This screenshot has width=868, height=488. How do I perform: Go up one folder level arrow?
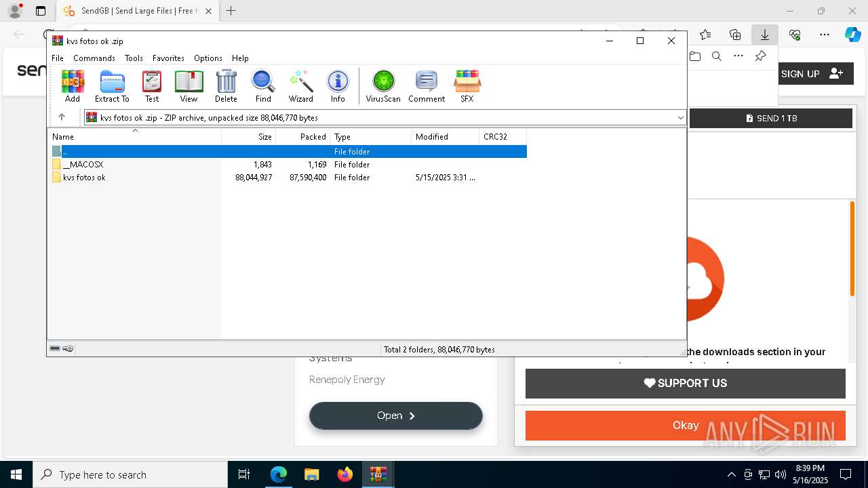coord(62,117)
